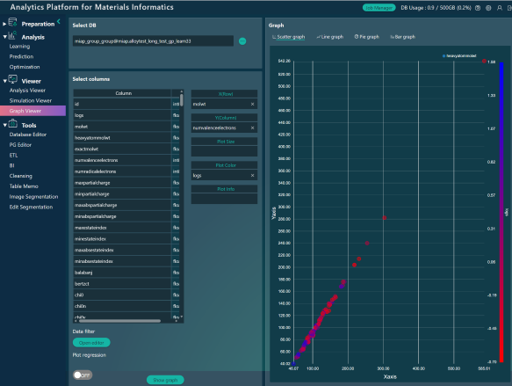This screenshot has height=386, width=512.
Task: Toggle the Plot regression switch
Action: (82, 375)
